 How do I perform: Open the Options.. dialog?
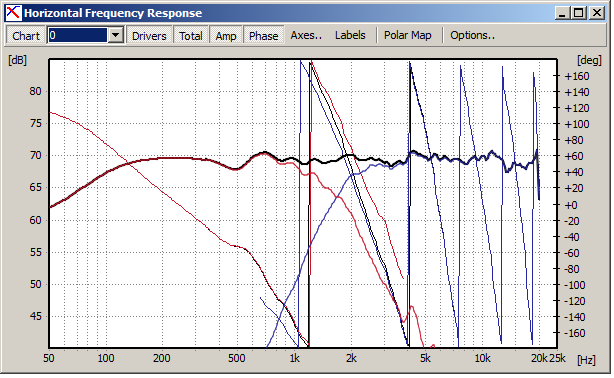[x=472, y=35]
